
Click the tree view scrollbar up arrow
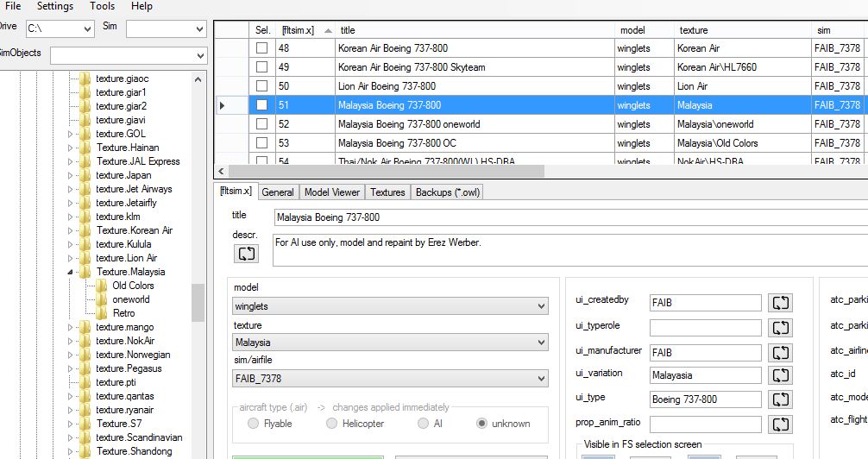(x=198, y=79)
